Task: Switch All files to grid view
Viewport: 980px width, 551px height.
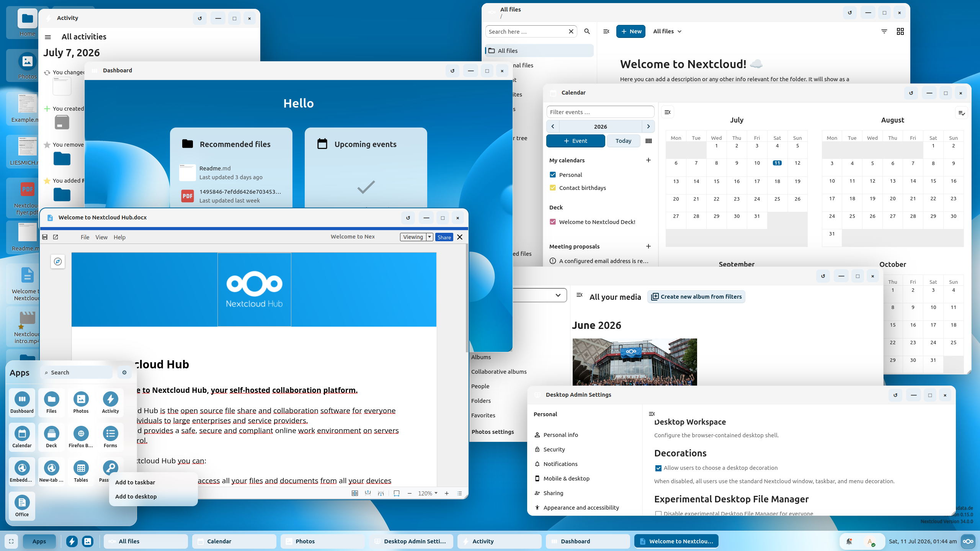Action: [900, 31]
